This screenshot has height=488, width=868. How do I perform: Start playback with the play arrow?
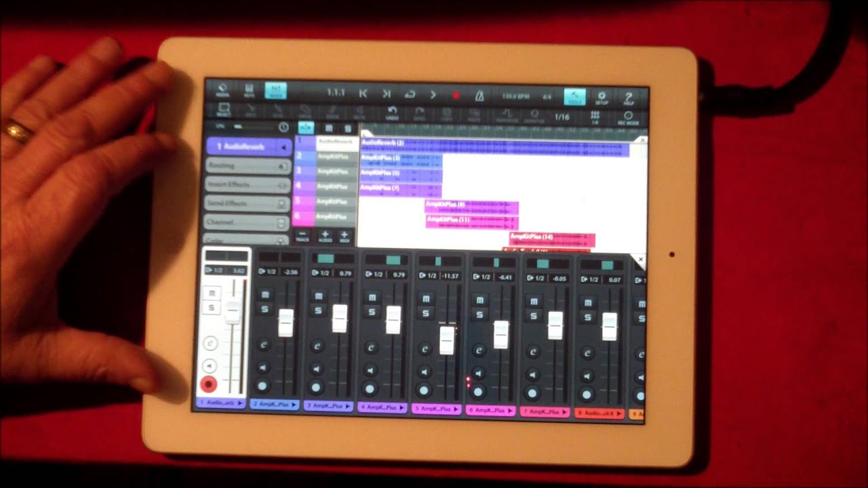pos(433,94)
